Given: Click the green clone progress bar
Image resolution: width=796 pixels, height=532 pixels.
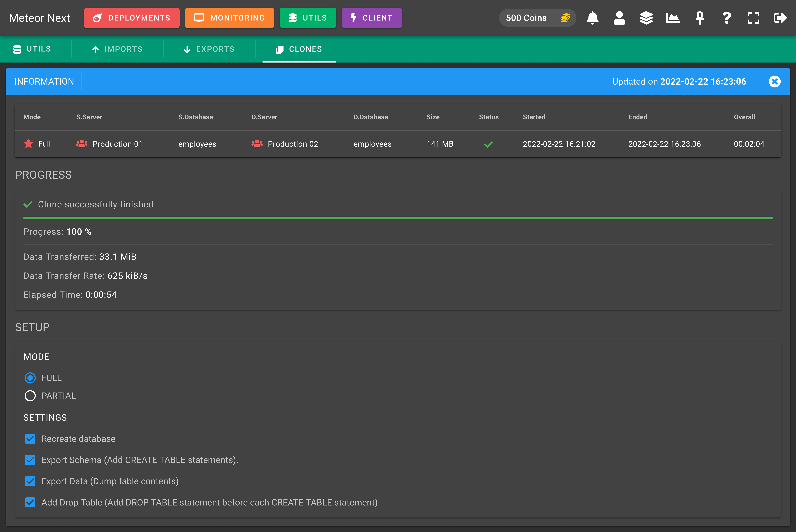Looking at the screenshot, I should click(x=398, y=218).
